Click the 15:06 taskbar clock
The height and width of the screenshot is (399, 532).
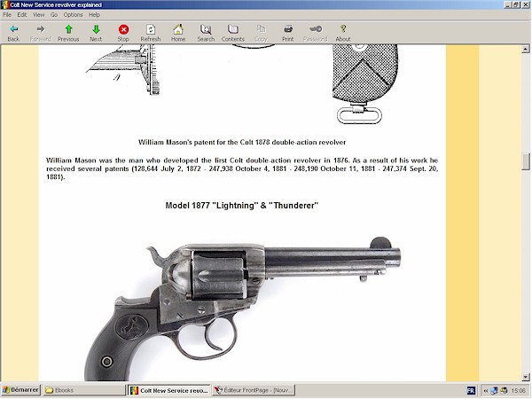pyautogui.click(x=518, y=390)
